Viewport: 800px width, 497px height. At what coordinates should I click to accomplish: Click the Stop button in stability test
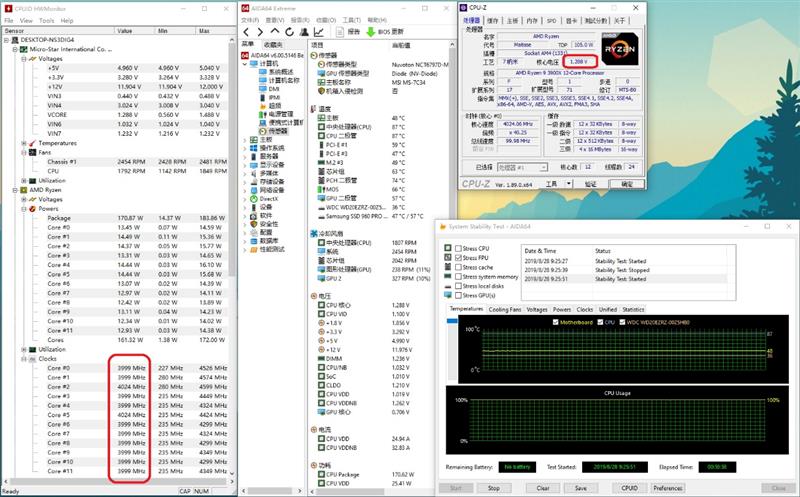point(494,488)
